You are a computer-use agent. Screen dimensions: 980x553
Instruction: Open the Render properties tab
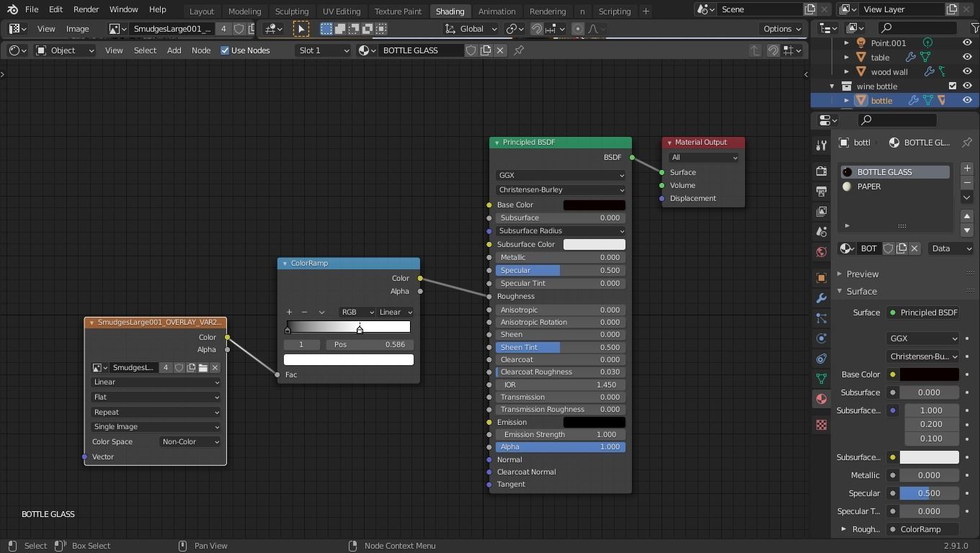(x=821, y=171)
